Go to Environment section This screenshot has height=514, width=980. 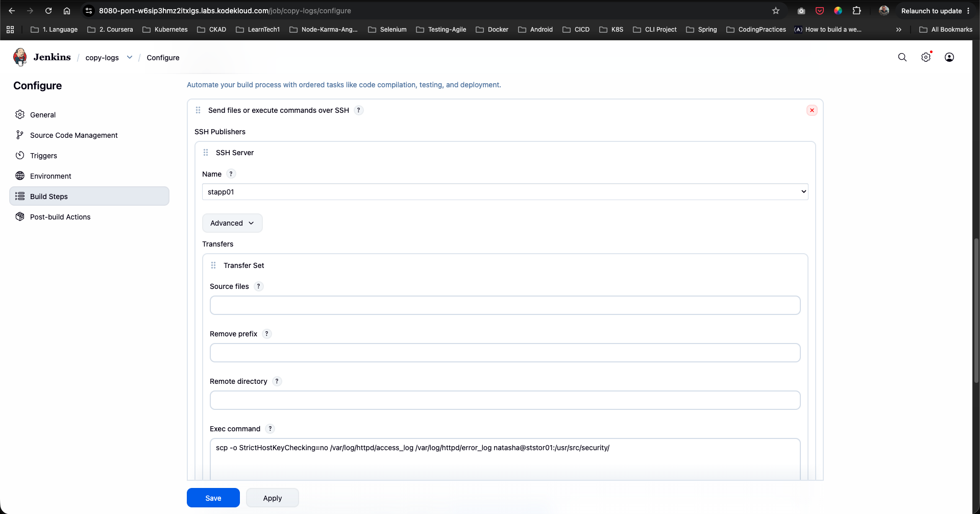point(89,176)
